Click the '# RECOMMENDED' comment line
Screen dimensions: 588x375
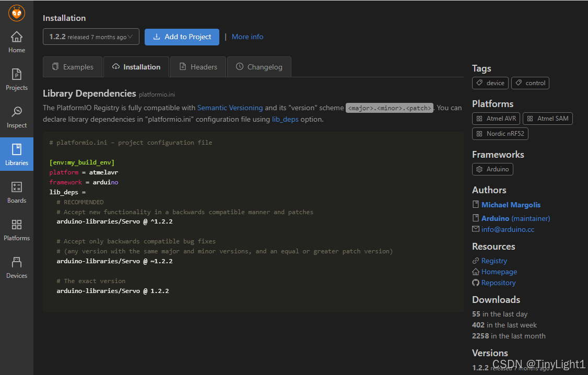80,202
